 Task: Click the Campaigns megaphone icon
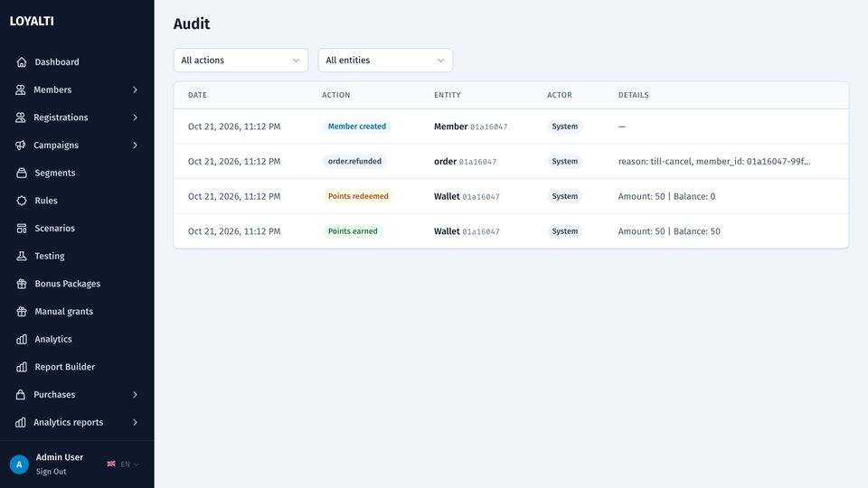(x=21, y=145)
